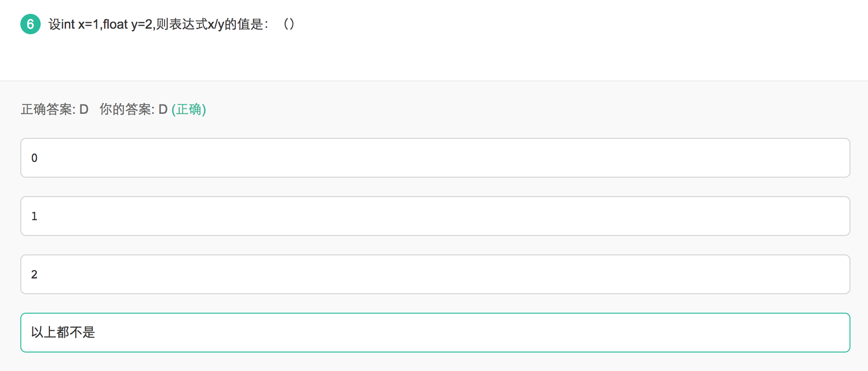Click the empty parentheses in the question
This screenshot has height=371, width=868.
289,24
